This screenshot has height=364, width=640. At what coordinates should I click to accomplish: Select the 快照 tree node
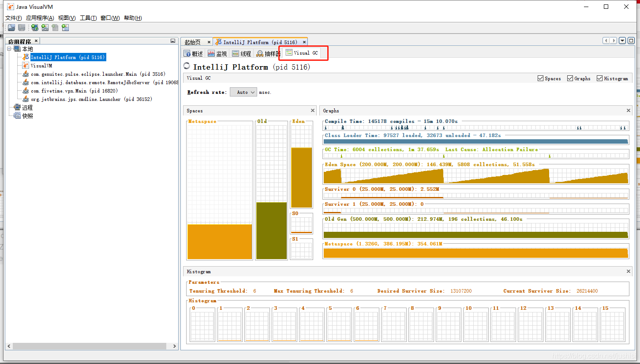[27, 116]
